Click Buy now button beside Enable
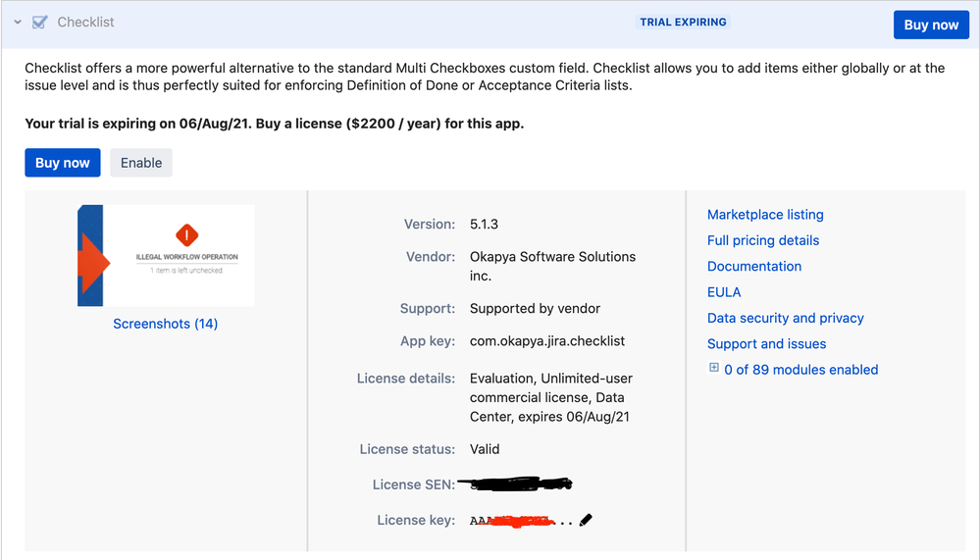The image size is (980, 560). click(63, 163)
